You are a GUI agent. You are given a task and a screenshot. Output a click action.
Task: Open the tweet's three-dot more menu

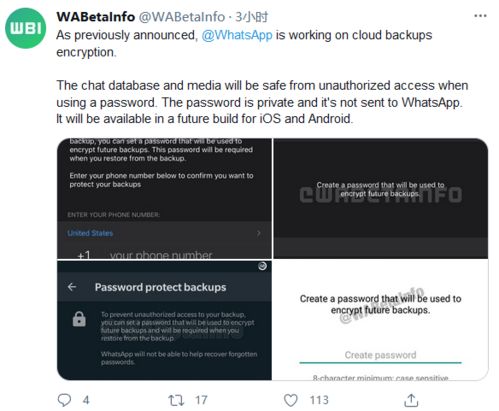[480, 16]
